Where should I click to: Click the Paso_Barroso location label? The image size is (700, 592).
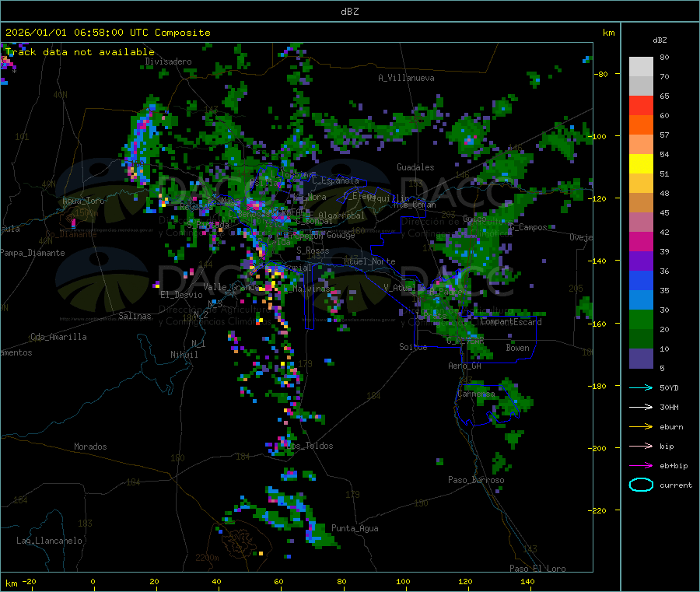click(476, 480)
